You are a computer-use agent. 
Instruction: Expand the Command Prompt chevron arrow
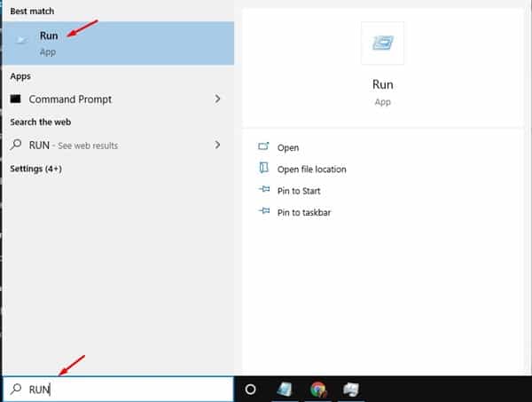point(217,99)
